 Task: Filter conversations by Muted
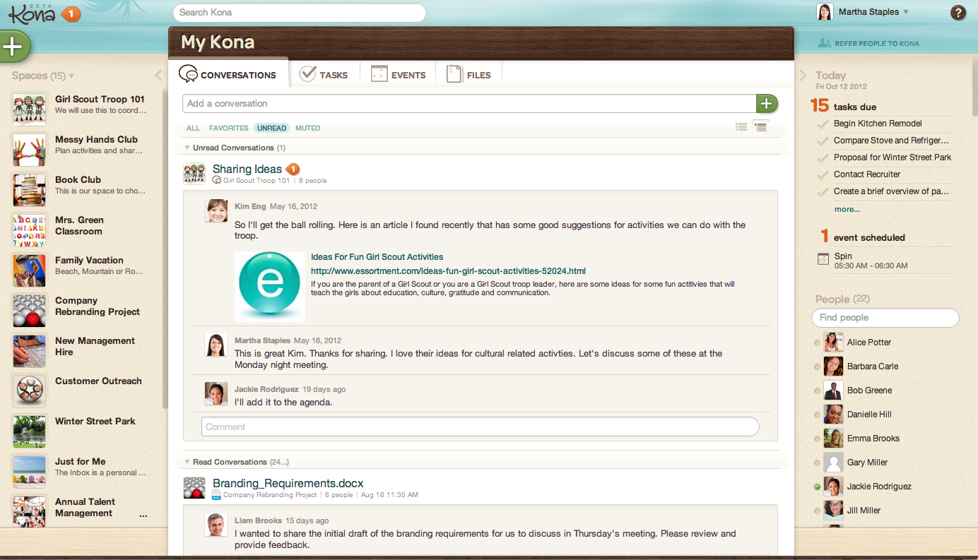click(307, 128)
